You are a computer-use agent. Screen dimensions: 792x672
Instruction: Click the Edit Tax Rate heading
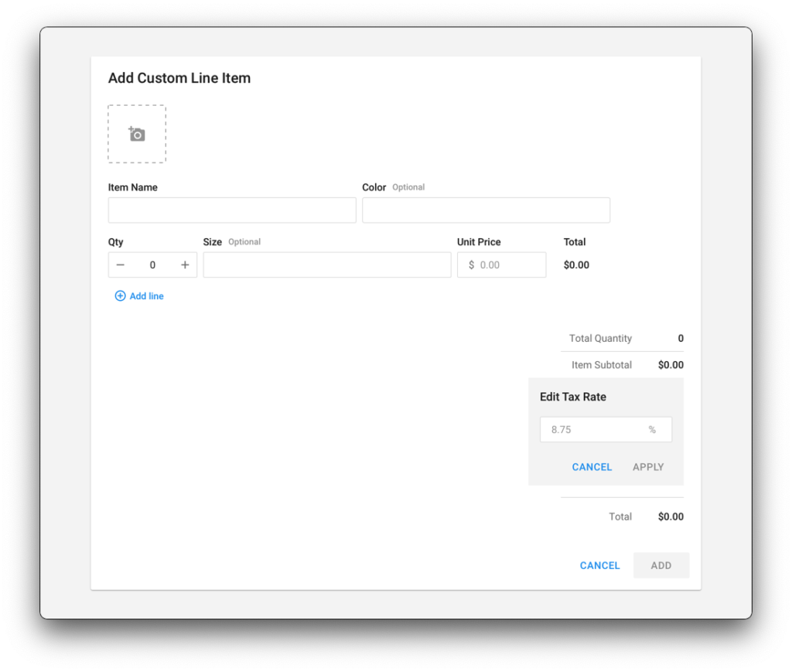tap(573, 397)
